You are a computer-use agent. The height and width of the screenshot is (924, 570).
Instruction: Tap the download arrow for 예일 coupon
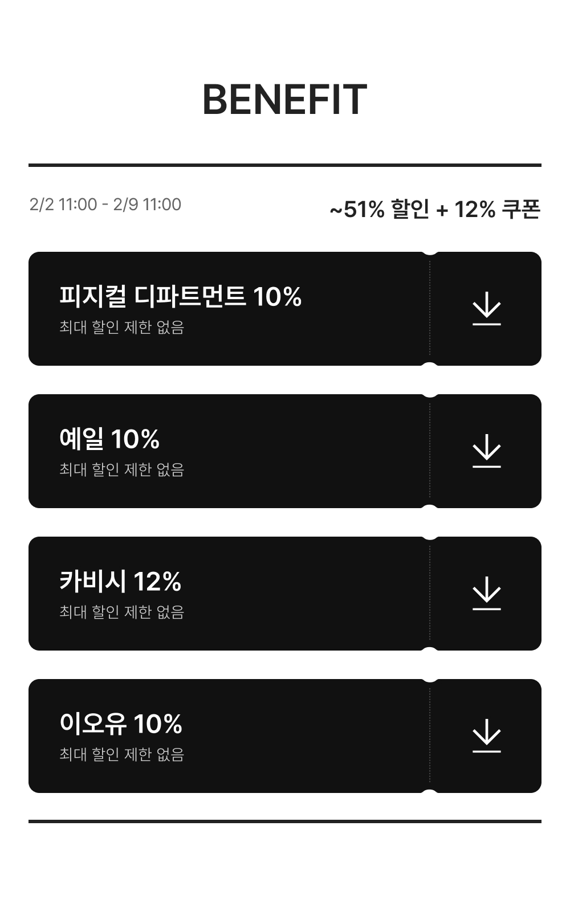coord(486,451)
